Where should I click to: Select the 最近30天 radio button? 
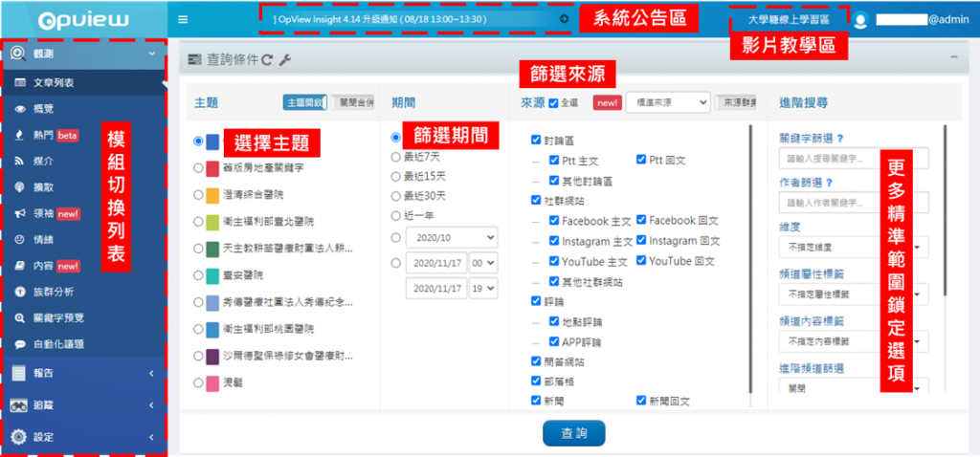(395, 196)
